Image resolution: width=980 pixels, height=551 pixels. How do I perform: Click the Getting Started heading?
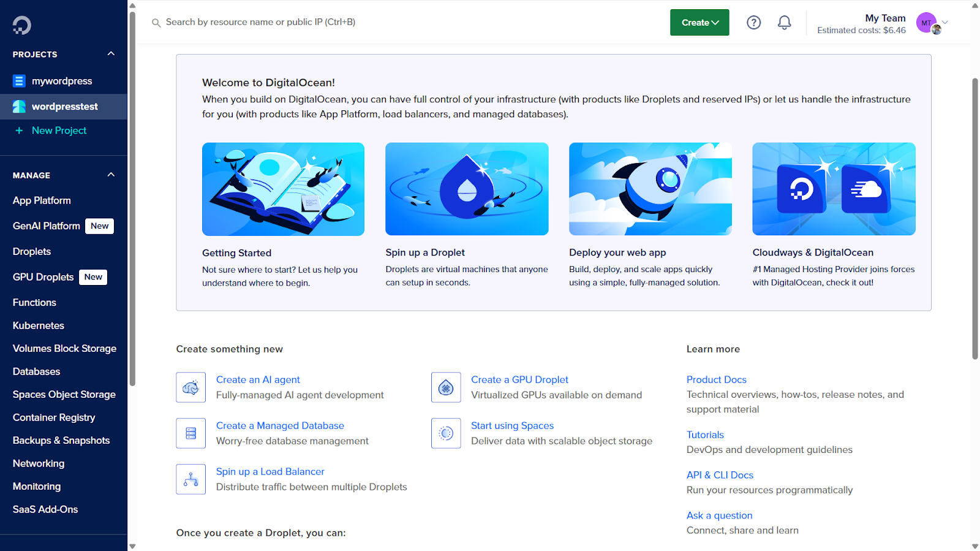(236, 253)
